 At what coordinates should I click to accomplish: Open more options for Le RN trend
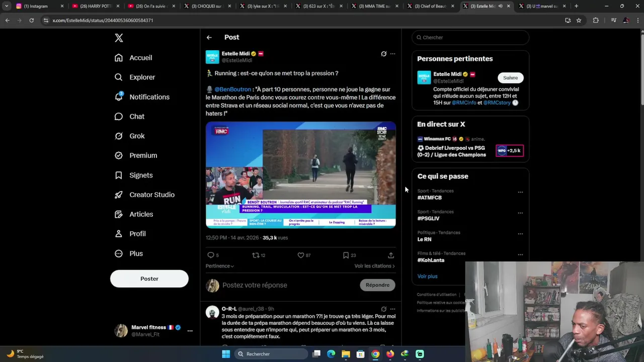point(520,234)
